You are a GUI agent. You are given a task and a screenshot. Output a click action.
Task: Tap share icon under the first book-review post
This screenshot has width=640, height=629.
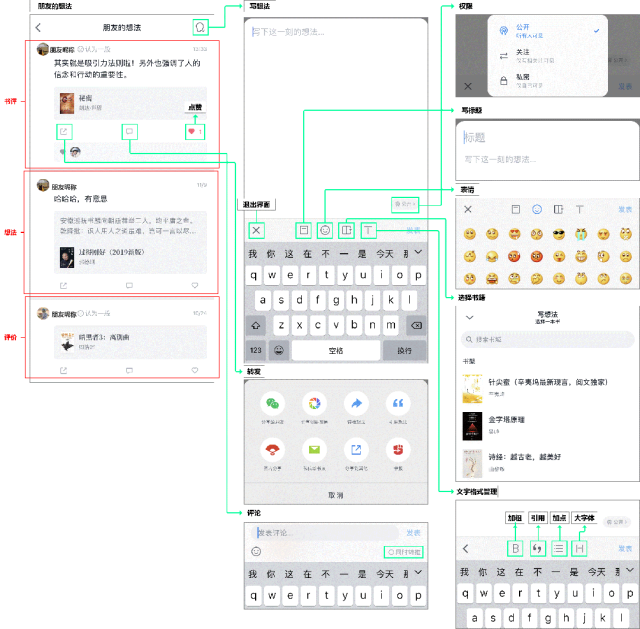click(64, 132)
